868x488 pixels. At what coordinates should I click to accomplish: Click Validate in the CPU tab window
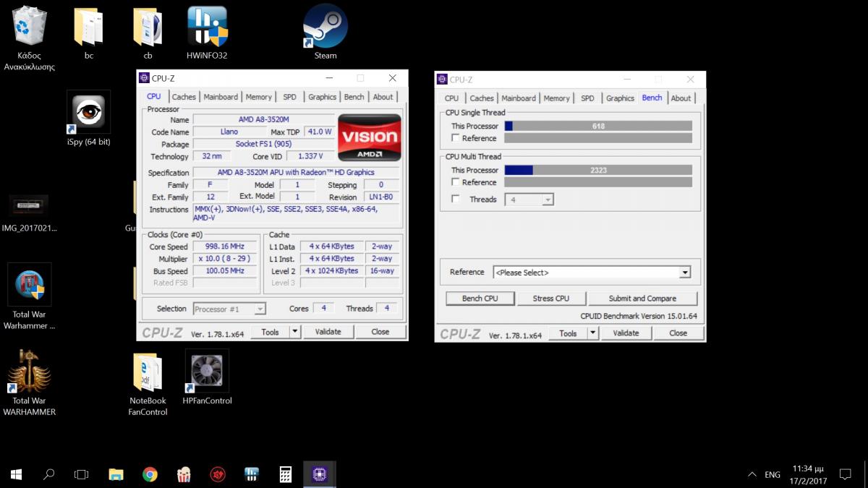[x=328, y=332]
